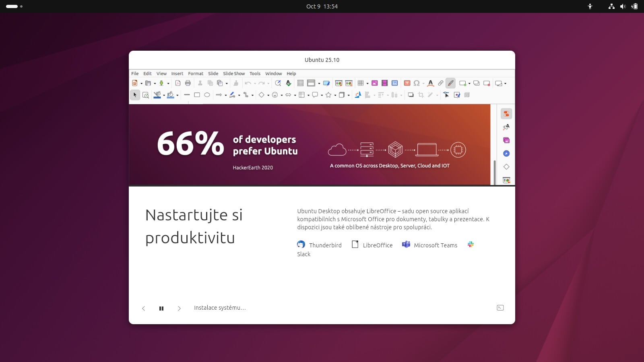The width and height of the screenshot is (644, 362).
Task: Select the Ellipse drawing tool
Action: 207,95
